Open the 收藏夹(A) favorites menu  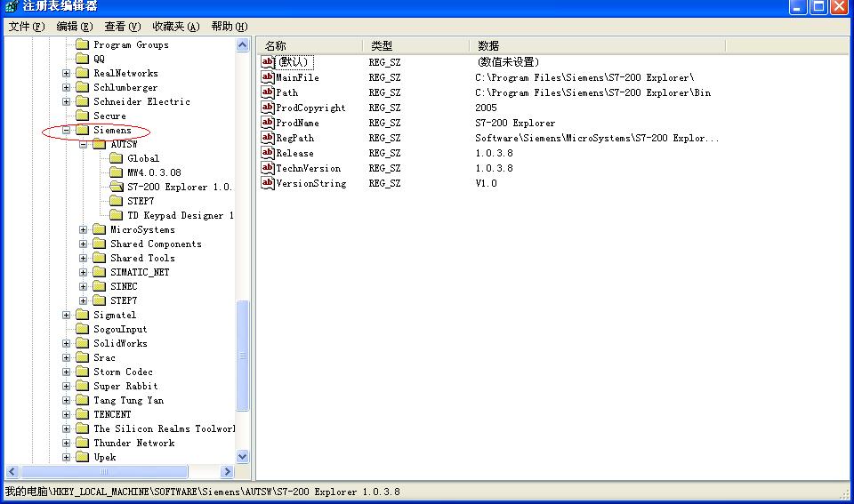(175, 27)
